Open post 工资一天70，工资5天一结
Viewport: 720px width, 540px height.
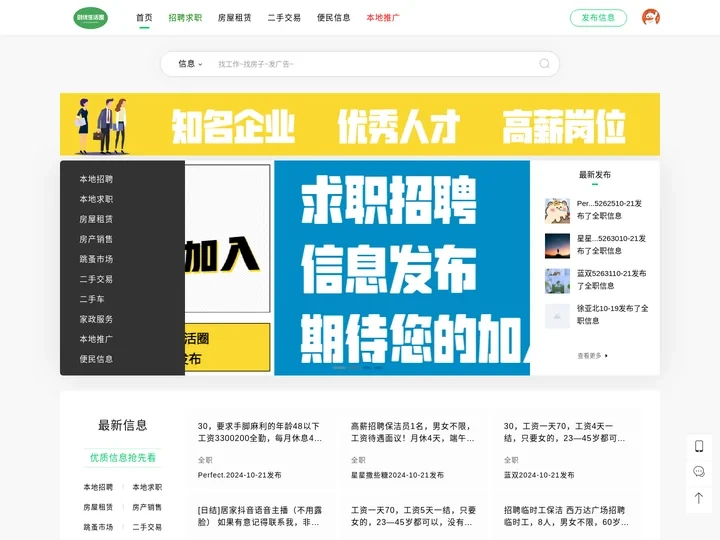click(x=413, y=516)
